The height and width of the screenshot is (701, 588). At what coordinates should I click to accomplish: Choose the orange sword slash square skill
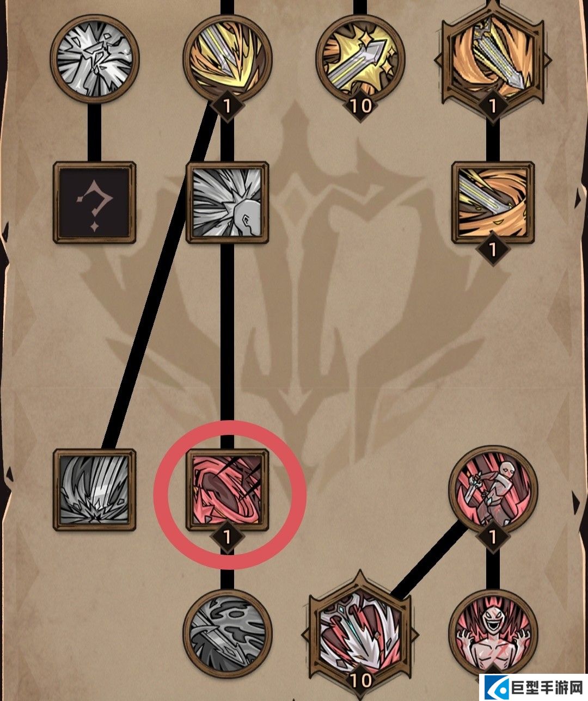493,202
